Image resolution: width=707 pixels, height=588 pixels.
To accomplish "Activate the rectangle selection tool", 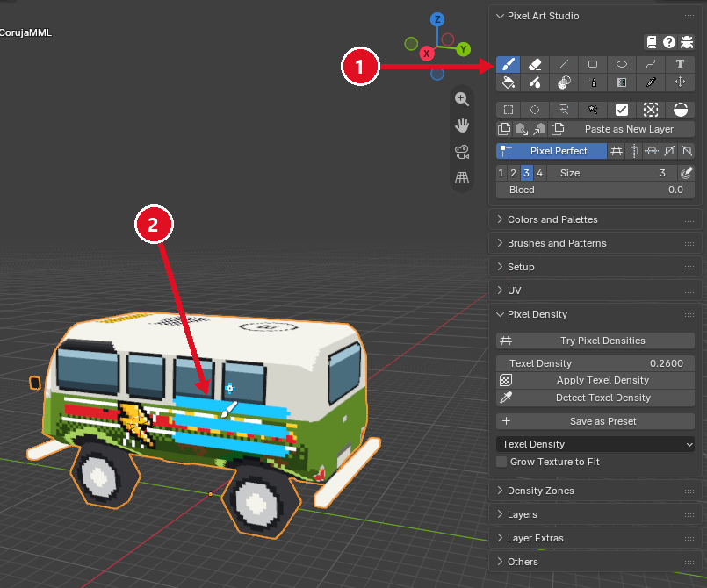I will click(509, 110).
